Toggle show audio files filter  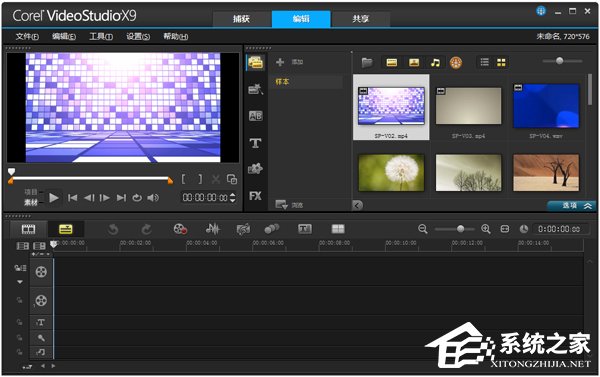(435, 62)
